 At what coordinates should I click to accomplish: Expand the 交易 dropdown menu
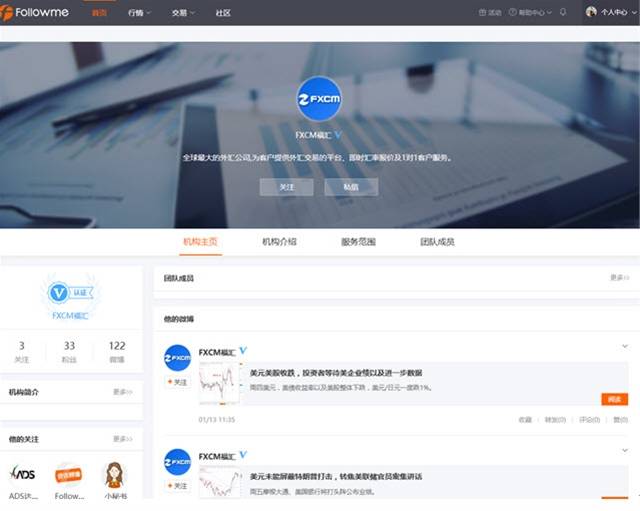pos(183,13)
